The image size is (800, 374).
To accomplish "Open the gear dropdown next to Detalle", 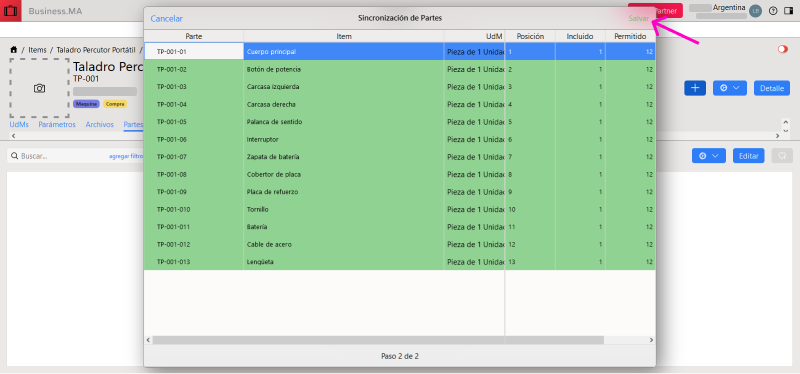I will 730,88.
